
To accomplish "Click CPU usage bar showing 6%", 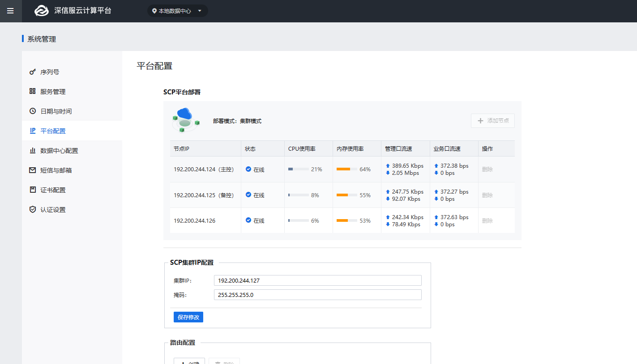I will 299,220.
